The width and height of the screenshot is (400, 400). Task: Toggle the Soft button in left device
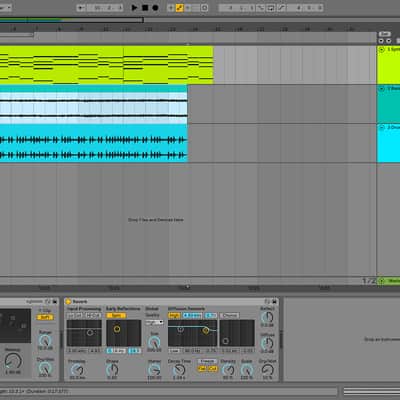[45, 317]
